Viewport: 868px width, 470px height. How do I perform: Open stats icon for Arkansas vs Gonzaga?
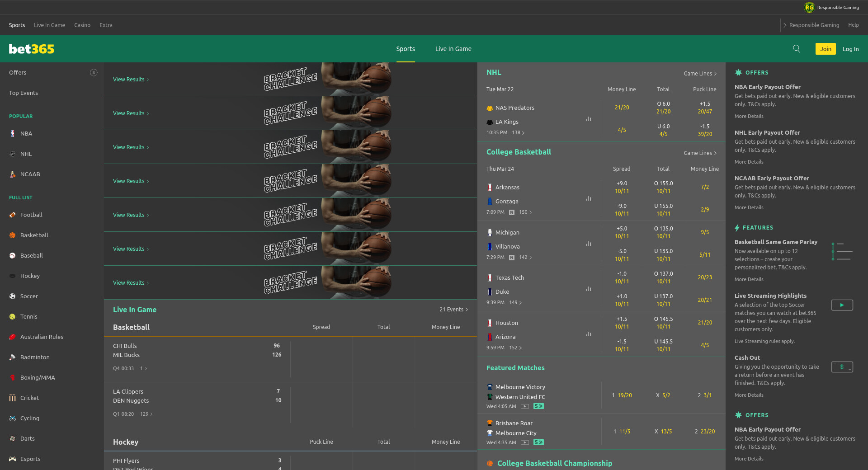[x=589, y=199]
